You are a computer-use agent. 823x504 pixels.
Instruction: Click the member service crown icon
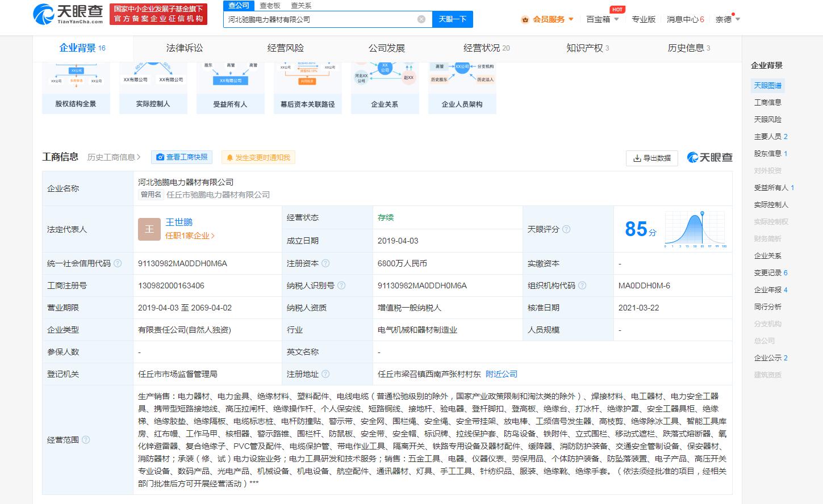click(525, 19)
